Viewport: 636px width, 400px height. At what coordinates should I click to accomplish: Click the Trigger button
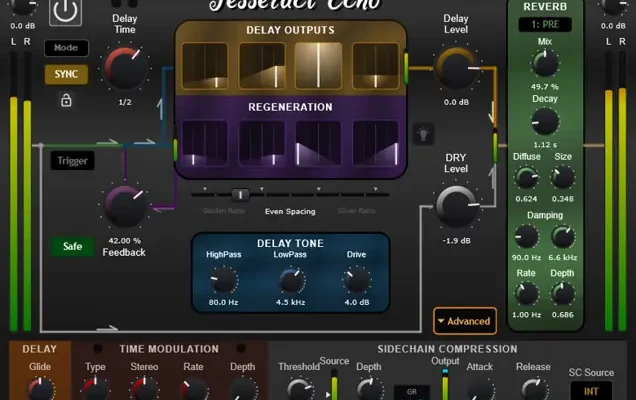72,161
